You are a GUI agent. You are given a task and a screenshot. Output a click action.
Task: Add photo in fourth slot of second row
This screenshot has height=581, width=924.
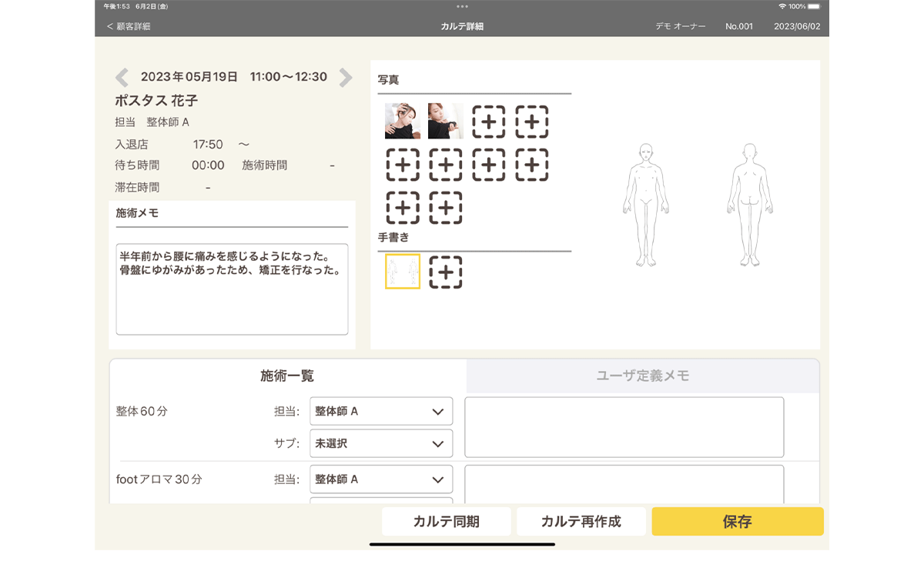(x=532, y=165)
